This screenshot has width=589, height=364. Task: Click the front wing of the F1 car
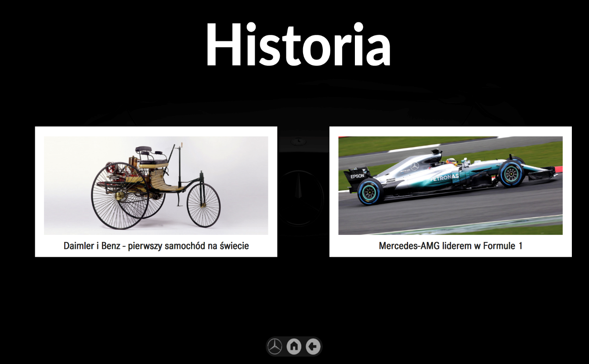point(544,175)
